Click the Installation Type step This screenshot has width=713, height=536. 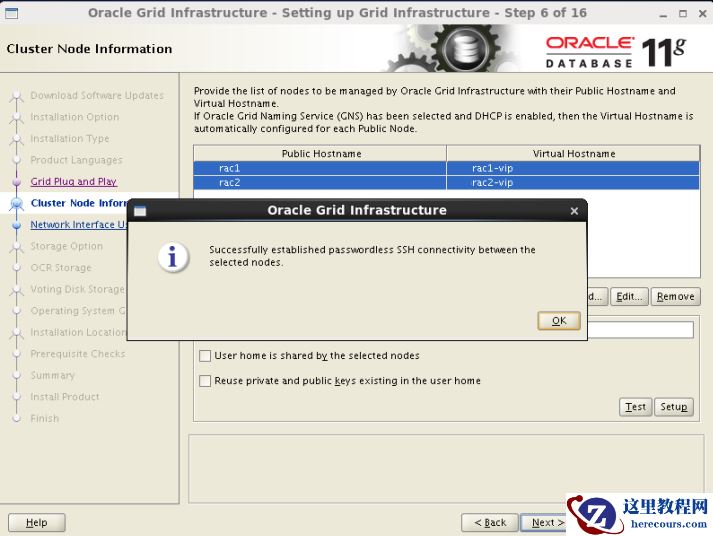pyautogui.click(x=70, y=138)
